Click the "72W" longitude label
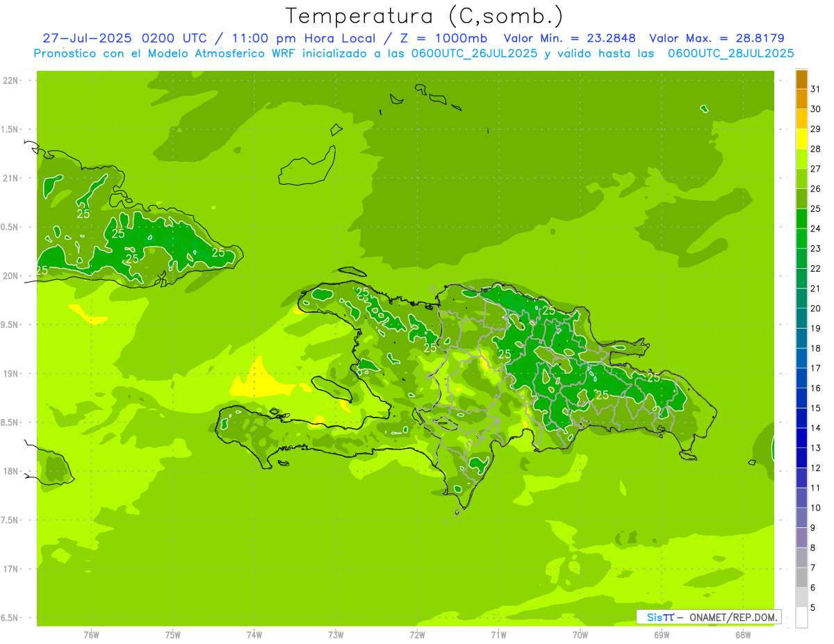 [x=417, y=635]
